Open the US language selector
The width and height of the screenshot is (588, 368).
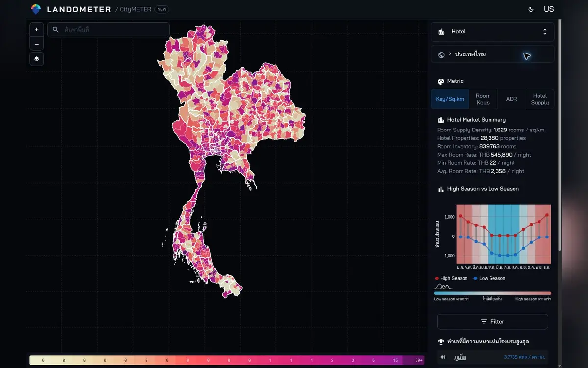549,9
